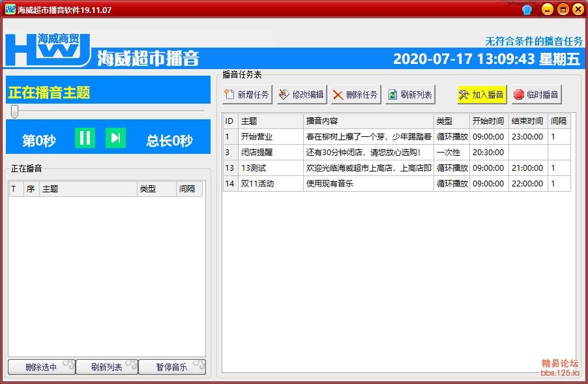Pause playback with the green pause button

(85, 138)
